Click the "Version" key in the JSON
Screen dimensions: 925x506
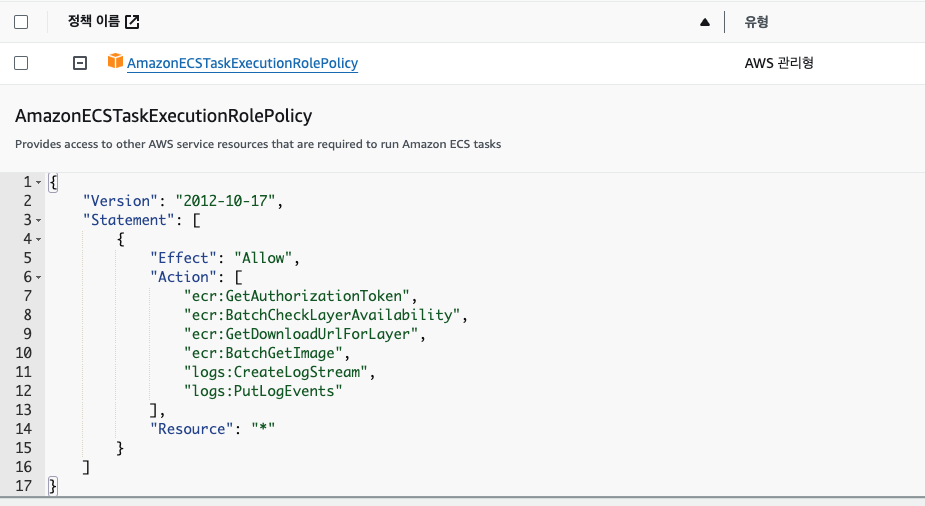tap(120, 201)
